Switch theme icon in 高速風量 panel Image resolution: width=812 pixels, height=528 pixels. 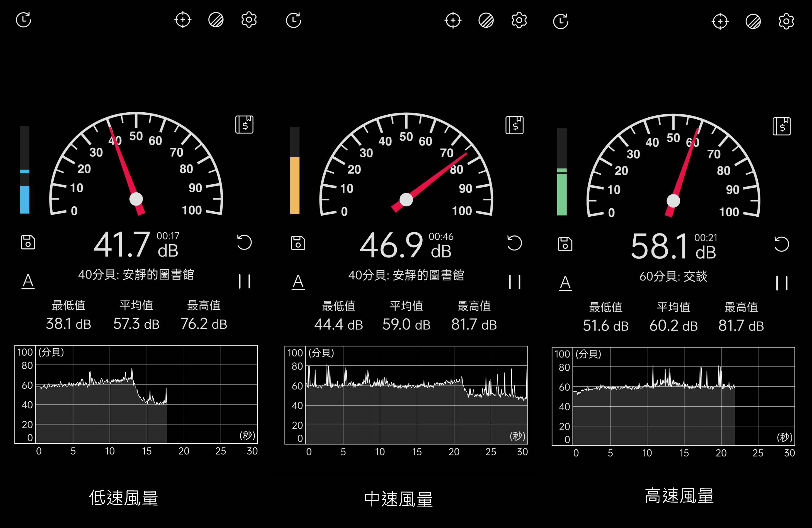753,22
